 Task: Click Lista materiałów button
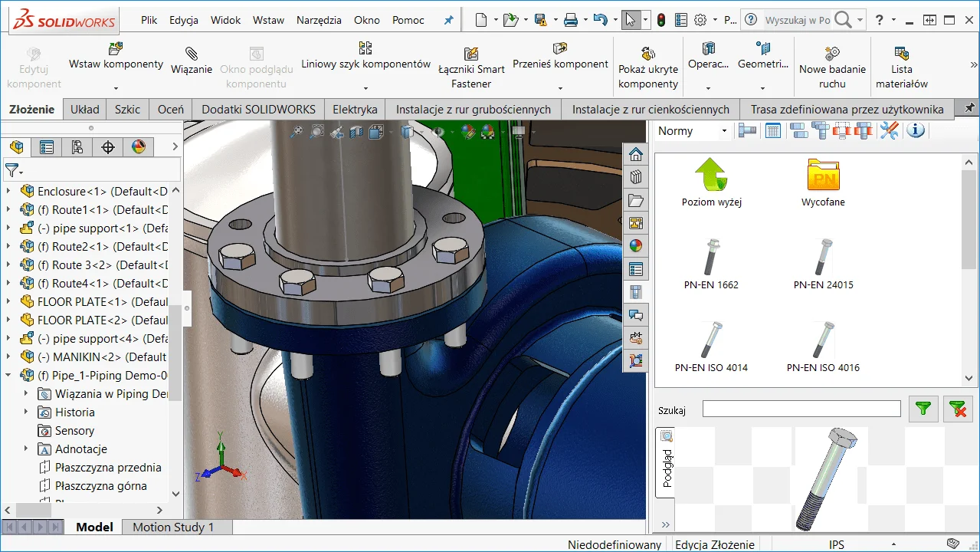coord(902,67)
